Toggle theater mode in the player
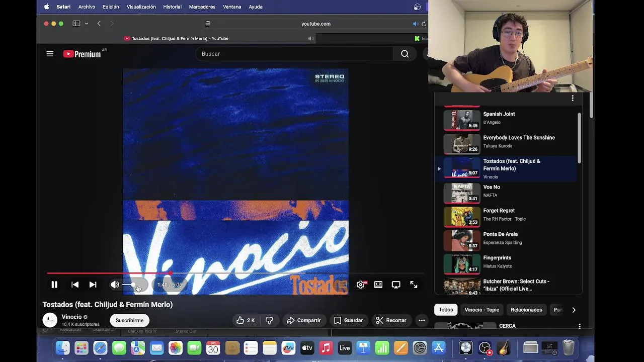The width and height of the screenshot is (644, 362). 378,285
